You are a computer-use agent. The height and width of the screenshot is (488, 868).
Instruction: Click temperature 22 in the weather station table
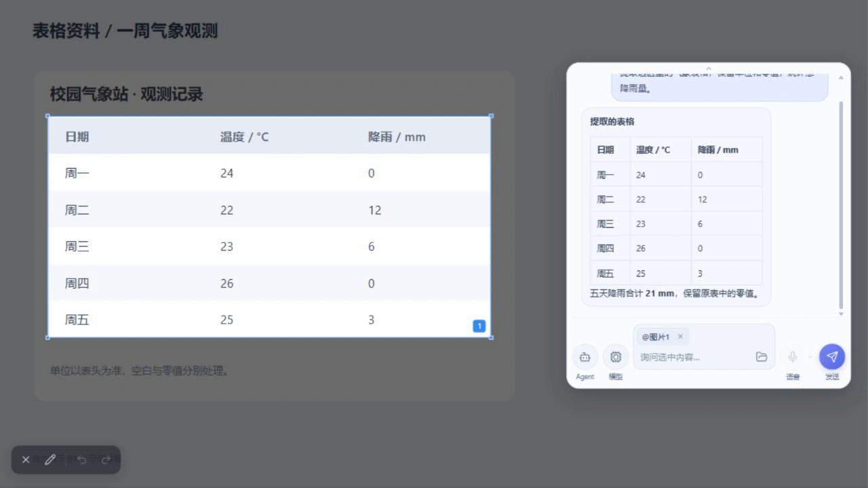[x=226, y=210]
